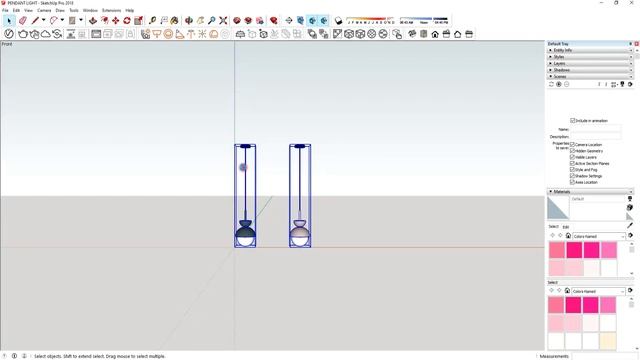Open the File menu
The height and width of the screenshot is (360, 640).
point(5,10)
